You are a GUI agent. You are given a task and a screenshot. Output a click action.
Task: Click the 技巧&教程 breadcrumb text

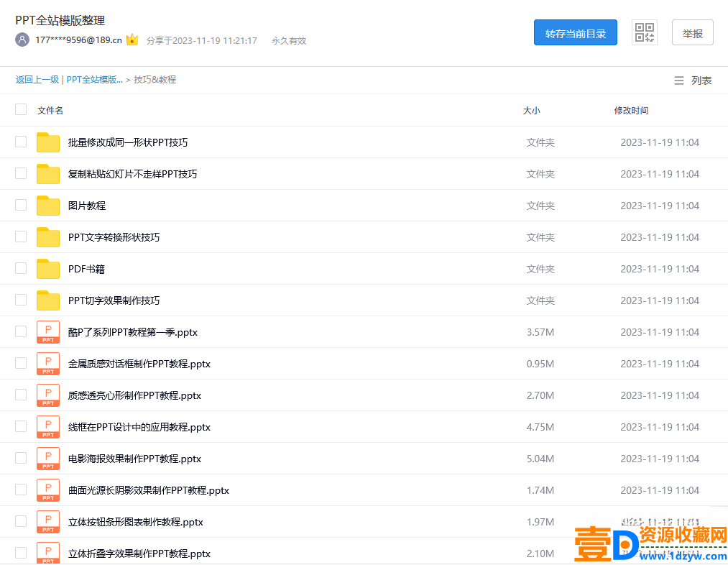coord(155,79)
